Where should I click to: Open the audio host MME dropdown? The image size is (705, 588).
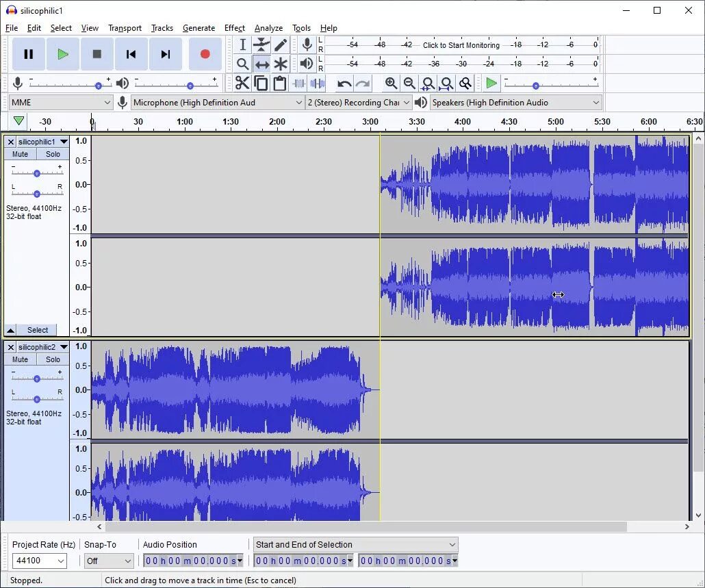[x=60, y=101]
